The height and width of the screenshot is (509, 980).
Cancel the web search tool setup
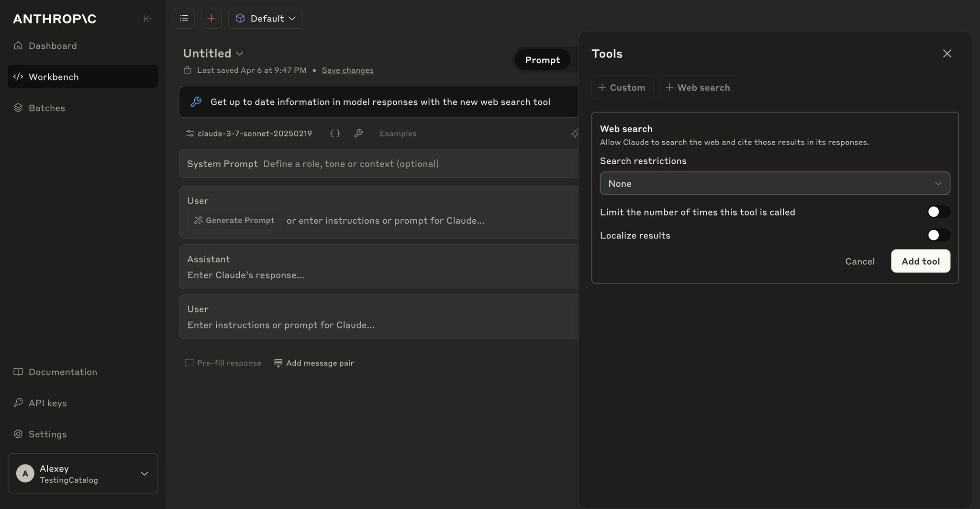[x=859, y=261]
